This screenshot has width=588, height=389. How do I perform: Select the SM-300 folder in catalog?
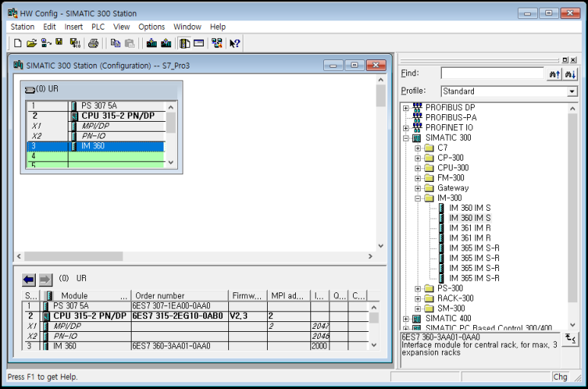(451, 308)
